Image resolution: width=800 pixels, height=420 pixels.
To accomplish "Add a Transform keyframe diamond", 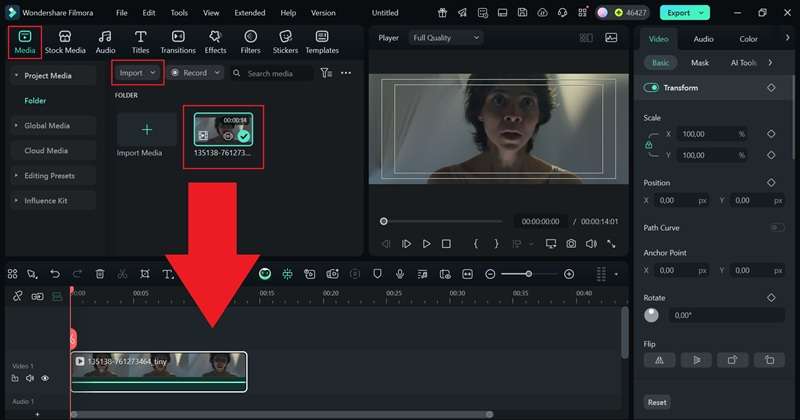I will (x=771, y=88).
